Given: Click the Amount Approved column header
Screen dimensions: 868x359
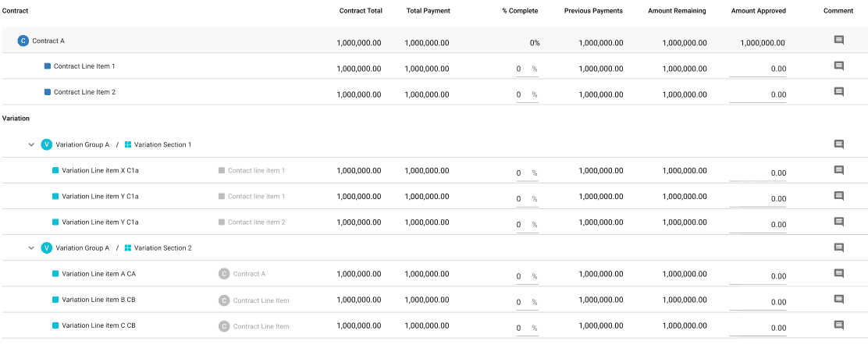Looking at the screenshot, I should pyautogui.click(x=758, y=11).
